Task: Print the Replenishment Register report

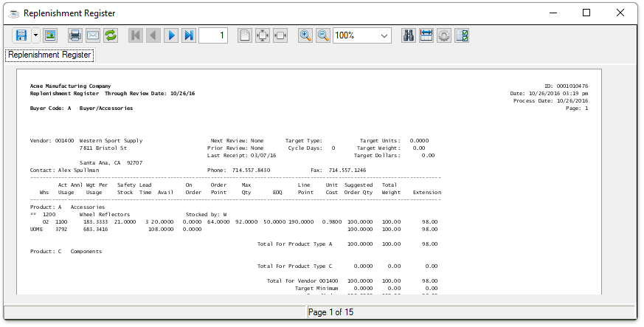Action: (x=75, y=35)
